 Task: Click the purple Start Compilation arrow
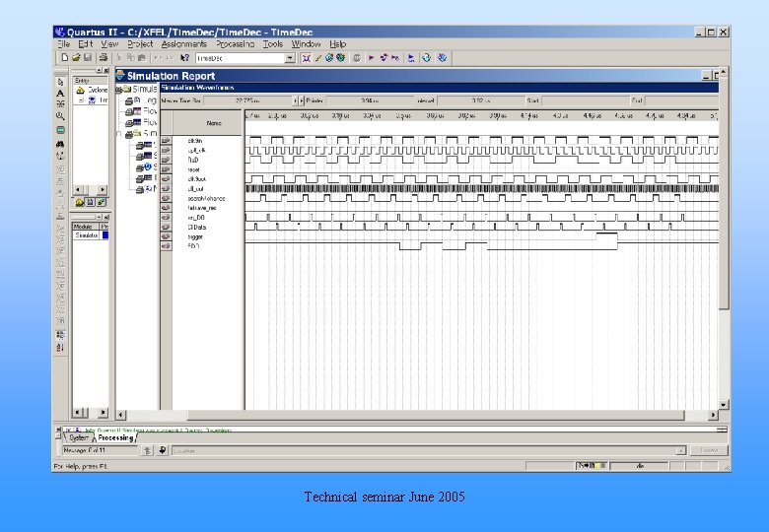click(372, 58)
